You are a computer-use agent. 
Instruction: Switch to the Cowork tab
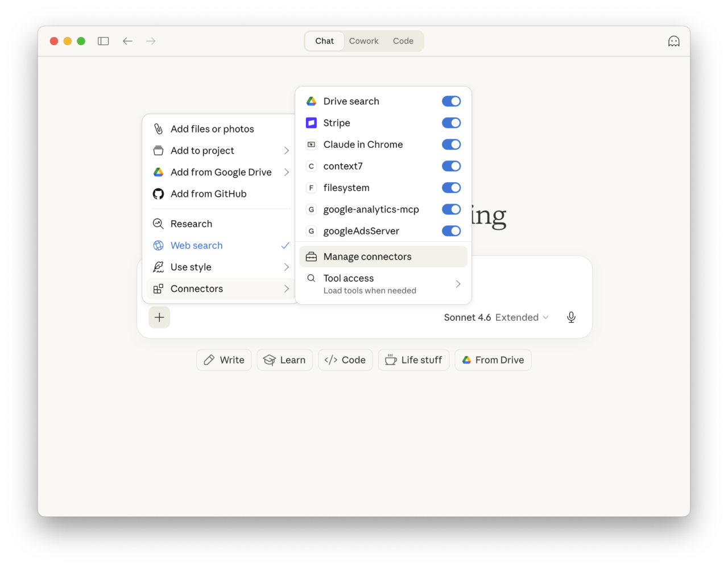(x=363, y=40)
